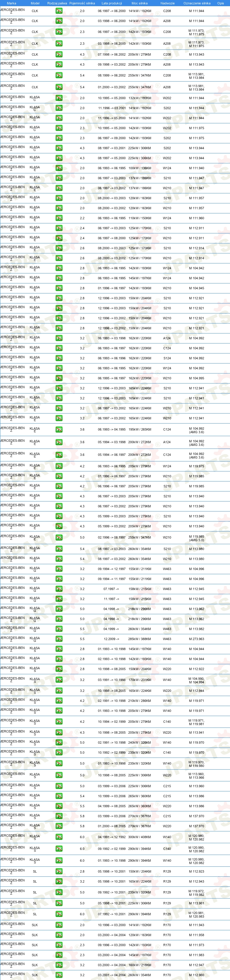Click the Opis column header
Viewport: 230px width, 980px height.
coord(221,3)
